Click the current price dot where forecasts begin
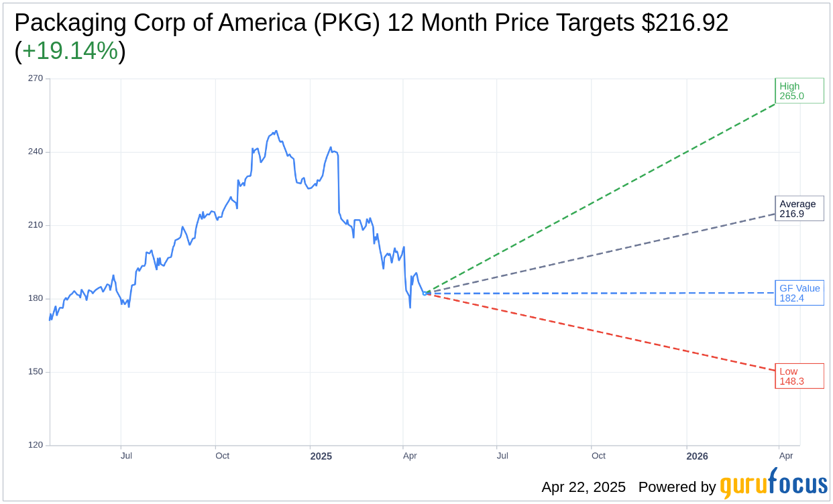Image resolution: width=833 pixels, height=504 pixels. [x=425, y=293]
